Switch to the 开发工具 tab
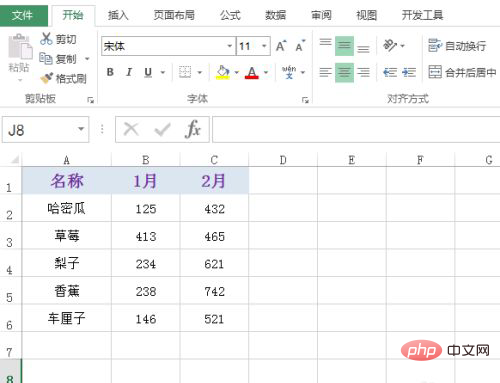 [423, 15]
